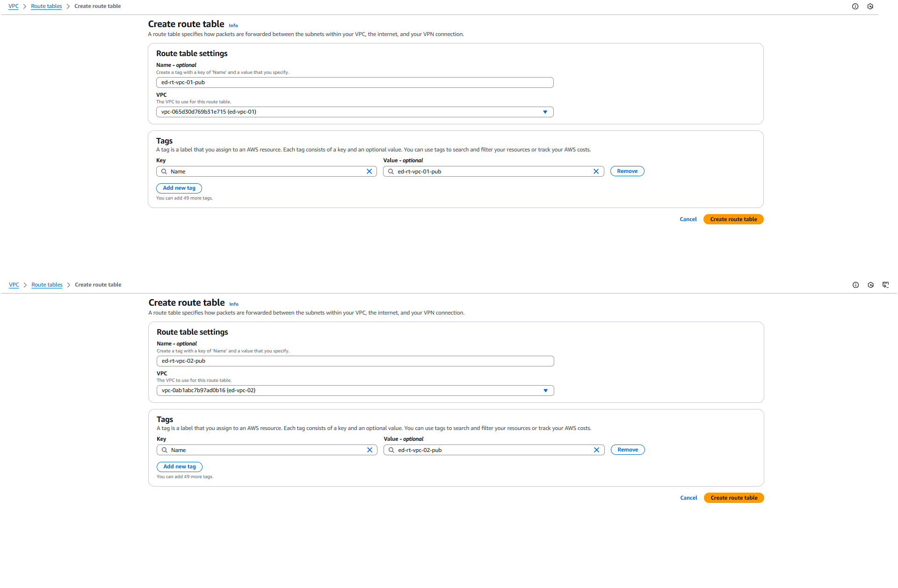Click lower 'You can add 49 more tags.' text

(185, 477)
